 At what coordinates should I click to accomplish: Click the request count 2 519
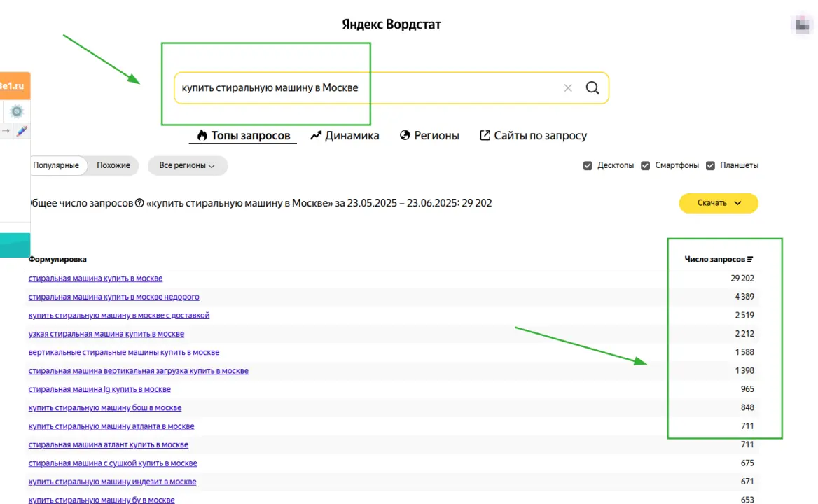(x=744, y=315)
